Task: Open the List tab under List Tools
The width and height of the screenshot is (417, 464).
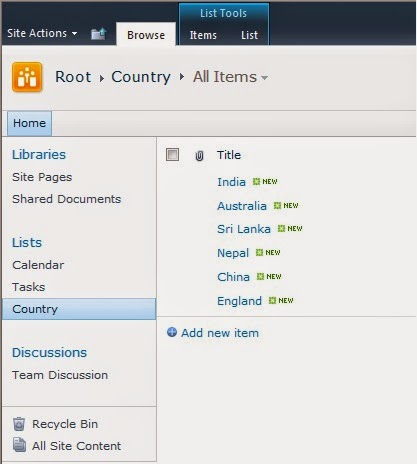Action: pyautogui.click(x=249, y=35)
